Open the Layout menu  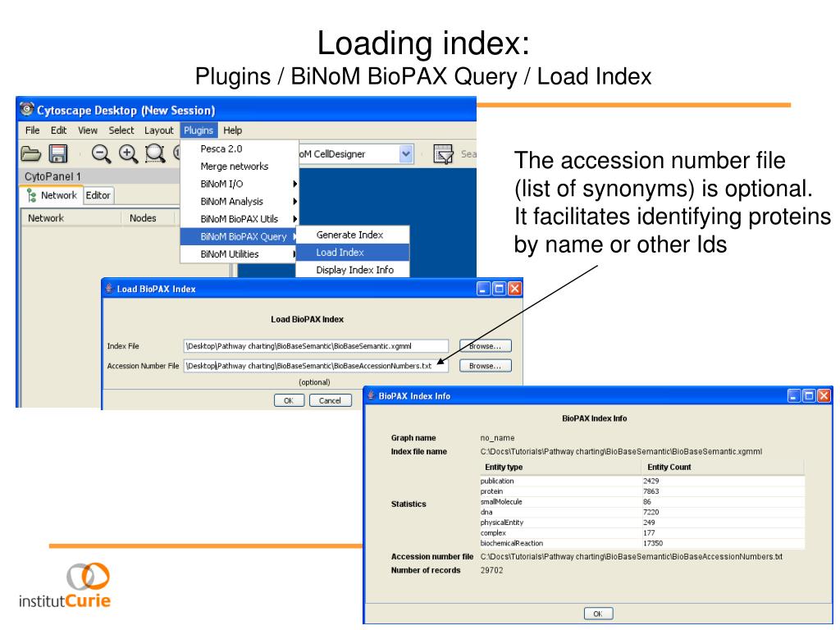[158, 130]
